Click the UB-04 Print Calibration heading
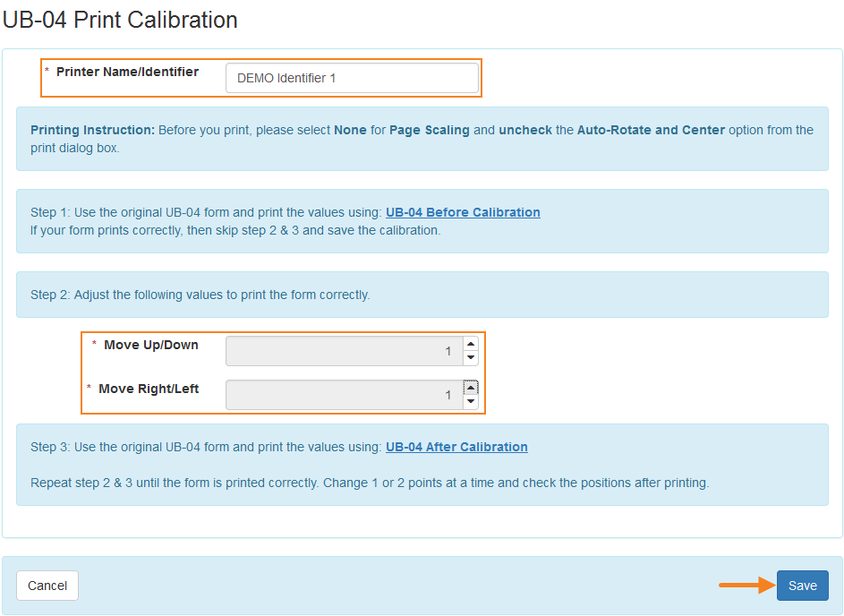Viewport: 844px width, 616px height. (x=120, y=20)
